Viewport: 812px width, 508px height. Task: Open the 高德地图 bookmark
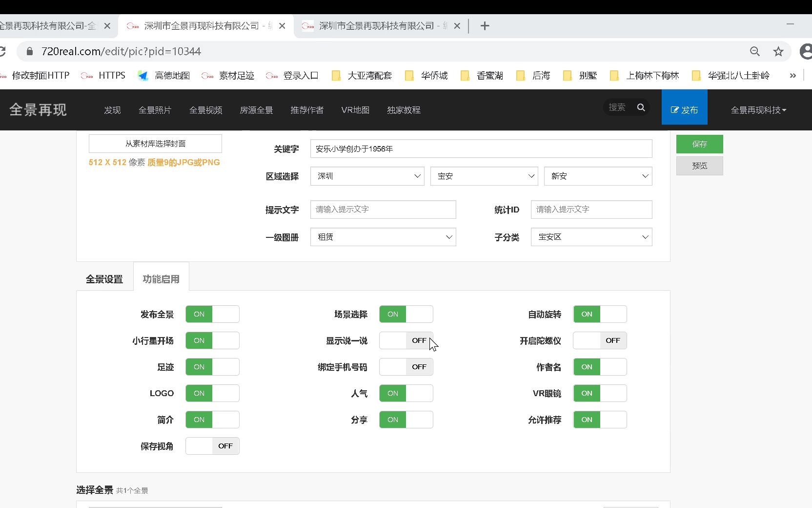[x=163, y=76]
